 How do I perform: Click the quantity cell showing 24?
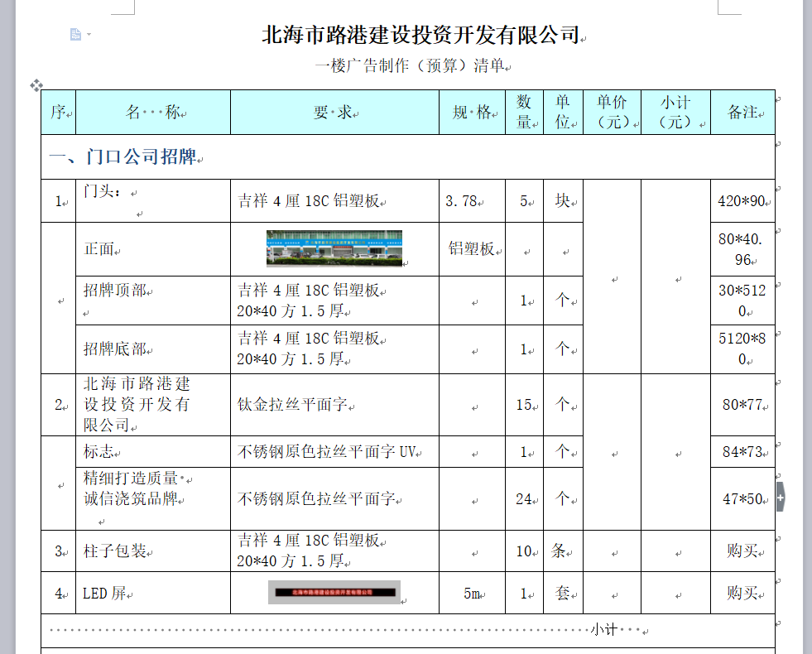point(523,499)
